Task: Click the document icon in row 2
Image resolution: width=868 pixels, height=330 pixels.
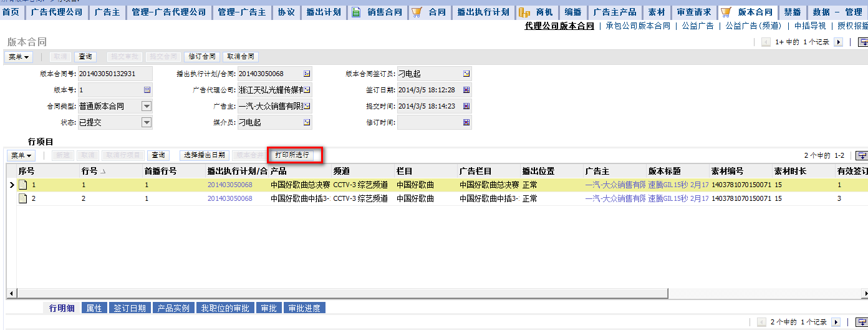Action: [x=23, y=198]
